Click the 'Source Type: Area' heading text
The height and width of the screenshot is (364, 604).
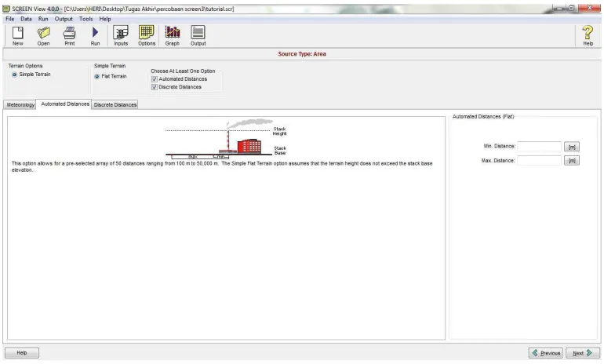coord(302,54)
